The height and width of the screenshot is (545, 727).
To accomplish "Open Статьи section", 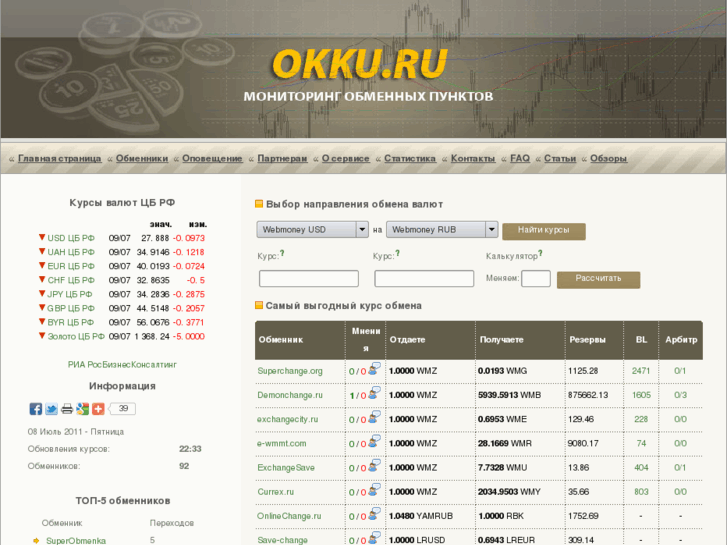I will click(x=560, y=159).
